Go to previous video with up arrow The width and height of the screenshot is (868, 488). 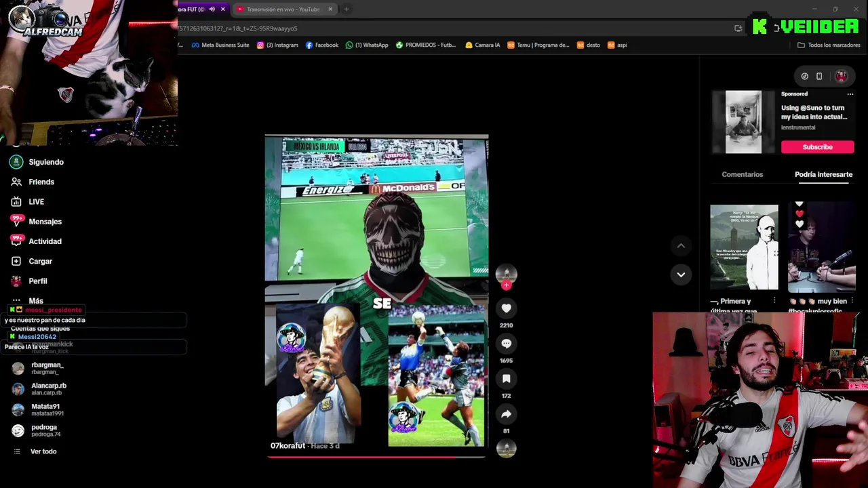[681, 245]
